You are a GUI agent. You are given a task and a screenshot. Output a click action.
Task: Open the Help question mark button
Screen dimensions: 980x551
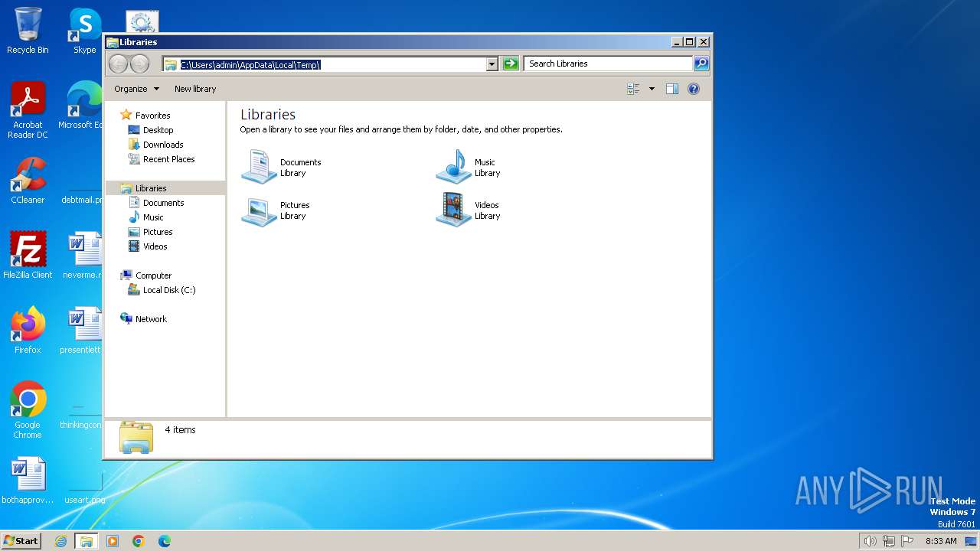click(694, 89)
